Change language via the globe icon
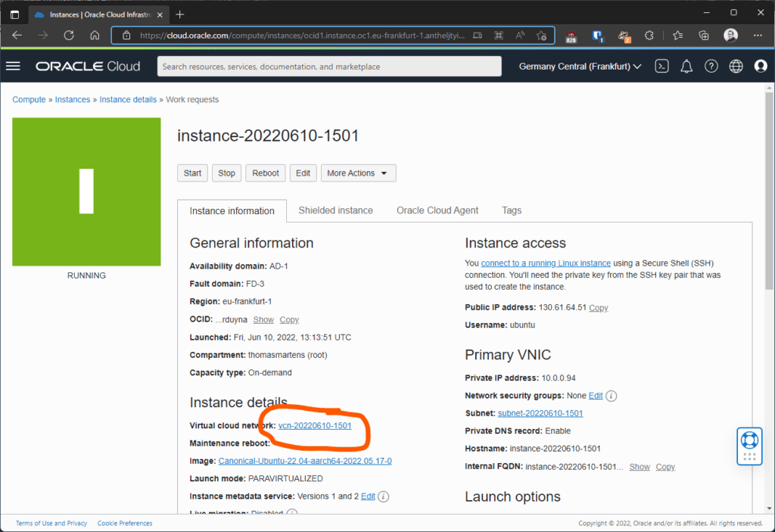 [736, 66]
